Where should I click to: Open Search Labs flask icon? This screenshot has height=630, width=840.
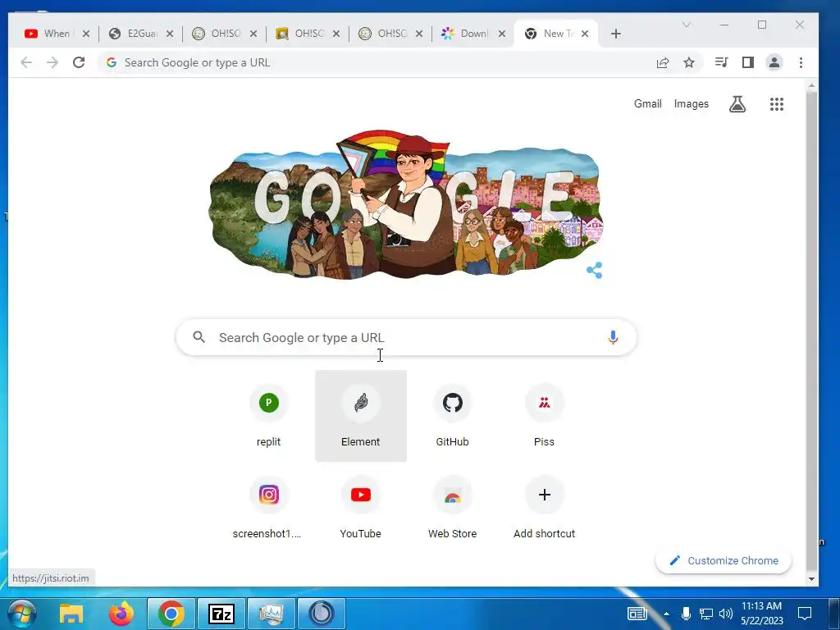tap(737, 104)
